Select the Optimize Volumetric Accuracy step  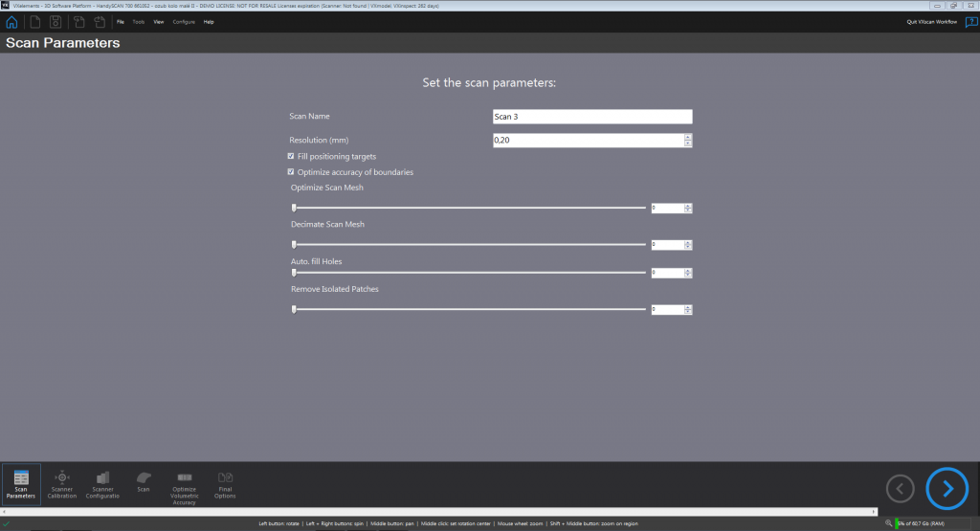pos(185,483)
